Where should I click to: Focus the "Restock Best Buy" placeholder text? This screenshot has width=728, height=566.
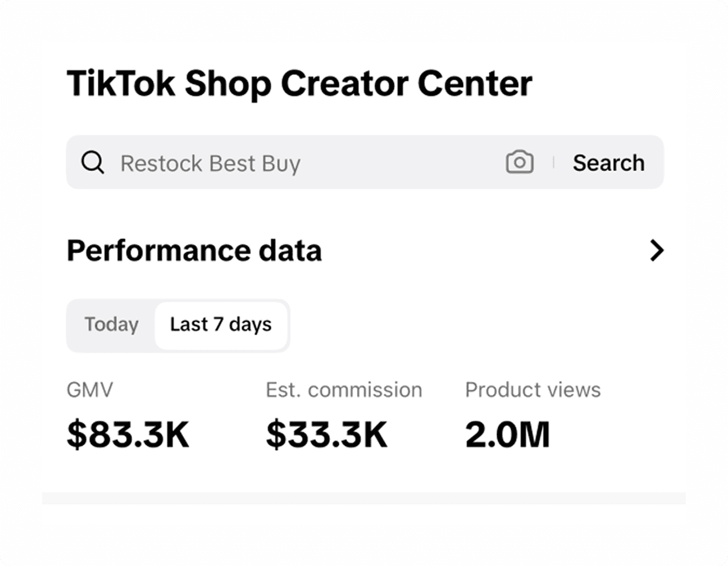pos(210,163)
